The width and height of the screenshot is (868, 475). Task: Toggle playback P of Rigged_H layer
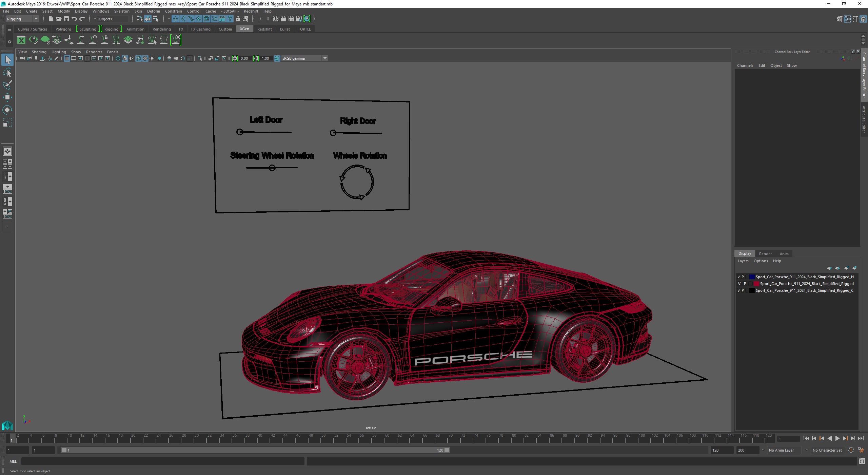pos(743,277)
